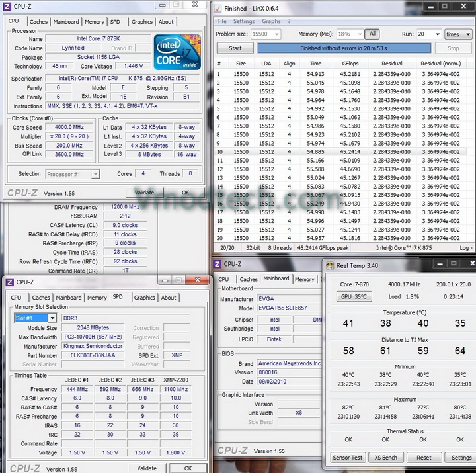
Task: Open the times unit dropdown in LinX
Action: (x=458, y=34)
